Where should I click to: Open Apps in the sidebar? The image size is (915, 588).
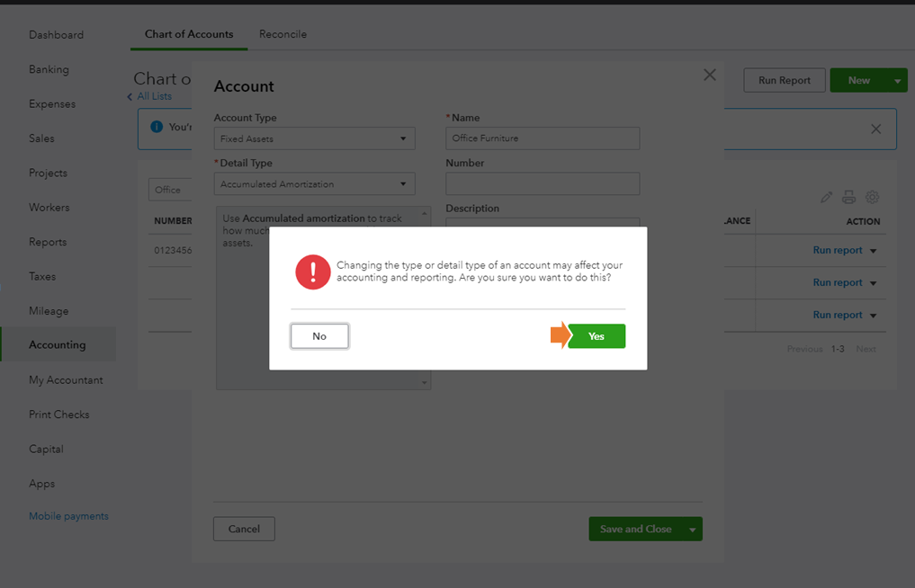click(x=42, y=484)
